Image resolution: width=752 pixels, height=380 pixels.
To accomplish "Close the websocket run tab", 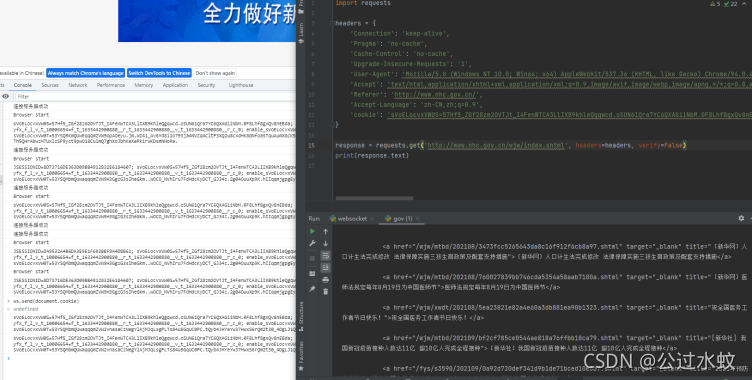I will (x=372, y=219).
